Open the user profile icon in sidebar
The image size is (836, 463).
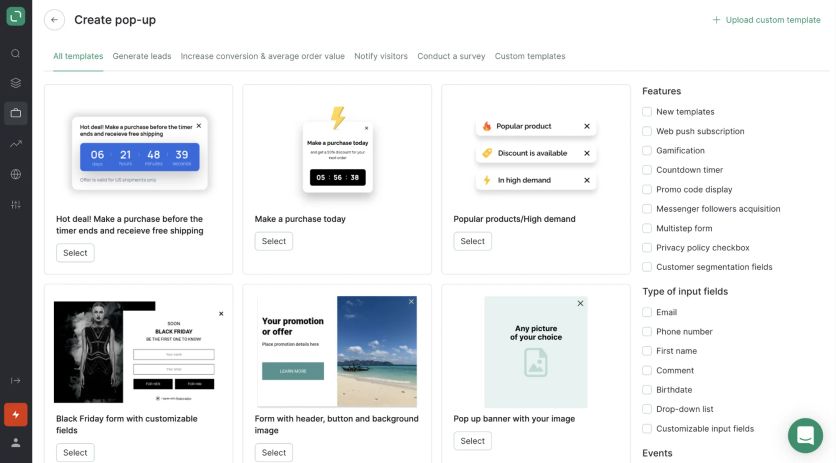tap(15, 443)
